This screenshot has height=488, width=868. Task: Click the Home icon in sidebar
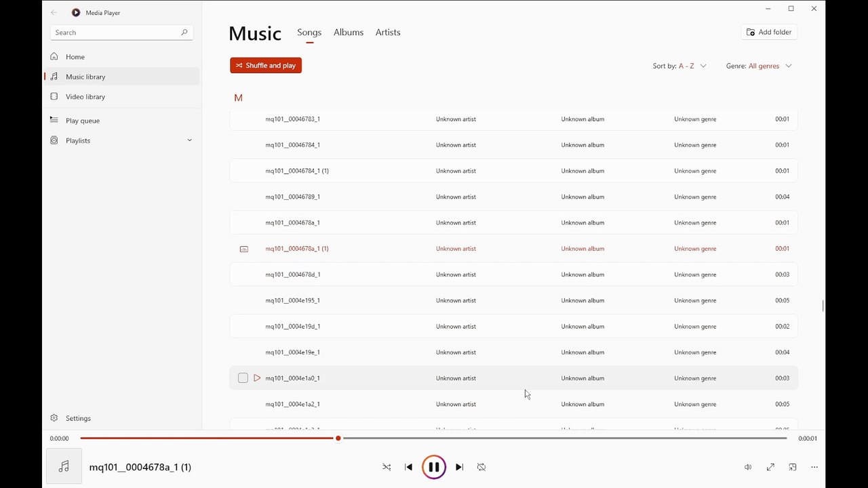(x=54, y=56)
